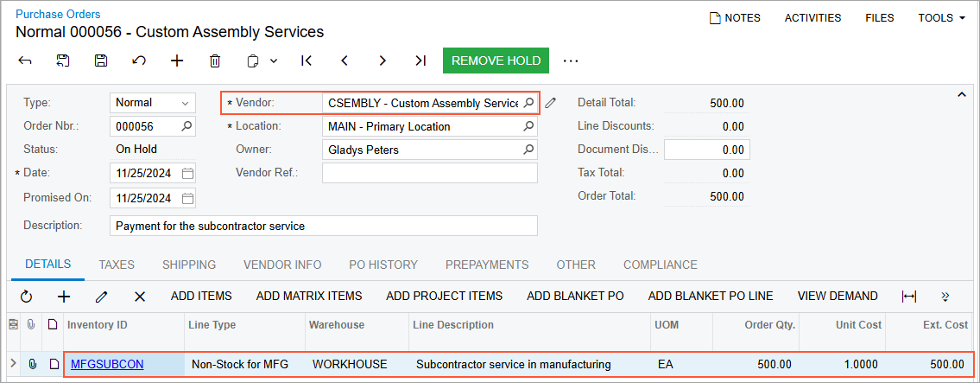Refresh the details grid
This screenshot has width=980, height=383.
point(26,297)
